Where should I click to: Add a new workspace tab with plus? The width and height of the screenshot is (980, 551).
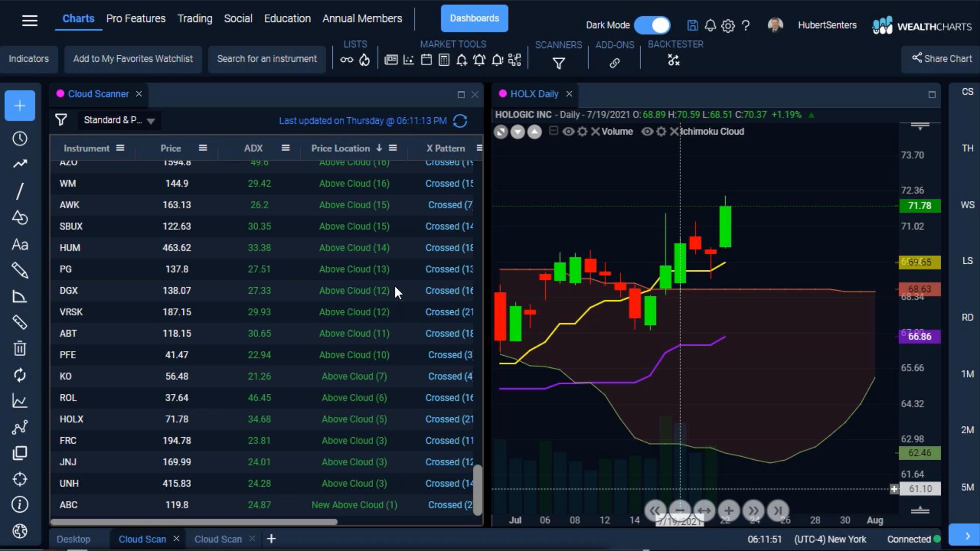tap(272, 539)
